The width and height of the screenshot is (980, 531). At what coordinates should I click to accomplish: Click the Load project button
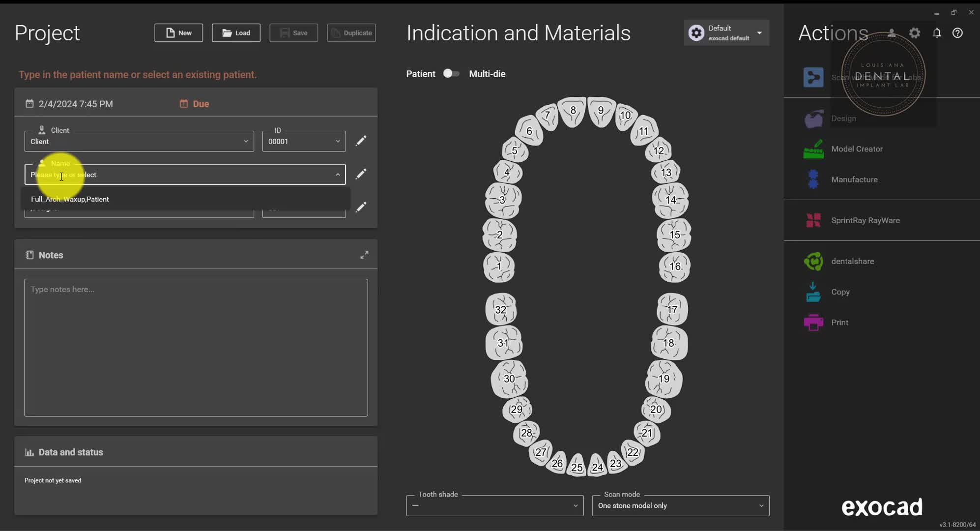coord(236,33)
